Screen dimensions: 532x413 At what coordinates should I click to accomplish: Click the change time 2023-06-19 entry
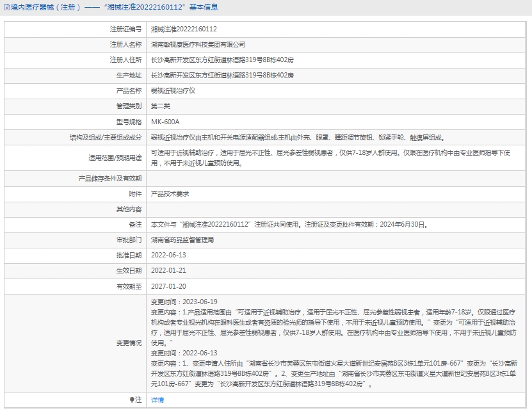[184, 302]
